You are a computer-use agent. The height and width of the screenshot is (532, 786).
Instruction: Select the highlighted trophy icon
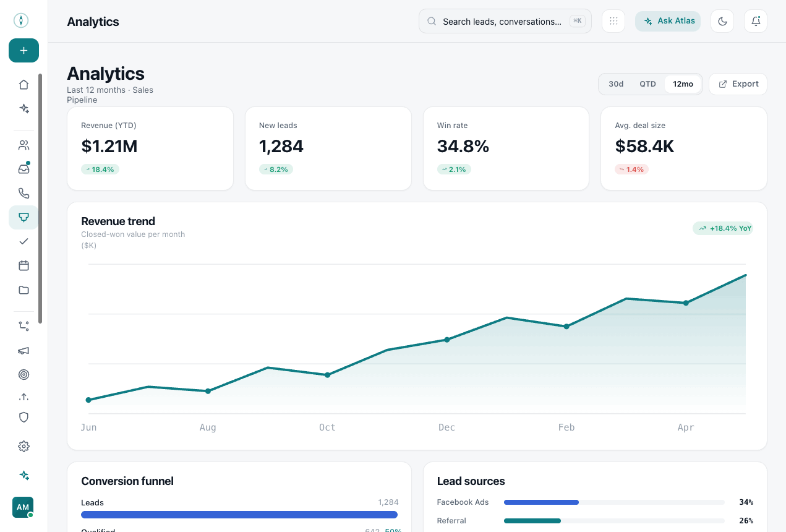(23, 217)
